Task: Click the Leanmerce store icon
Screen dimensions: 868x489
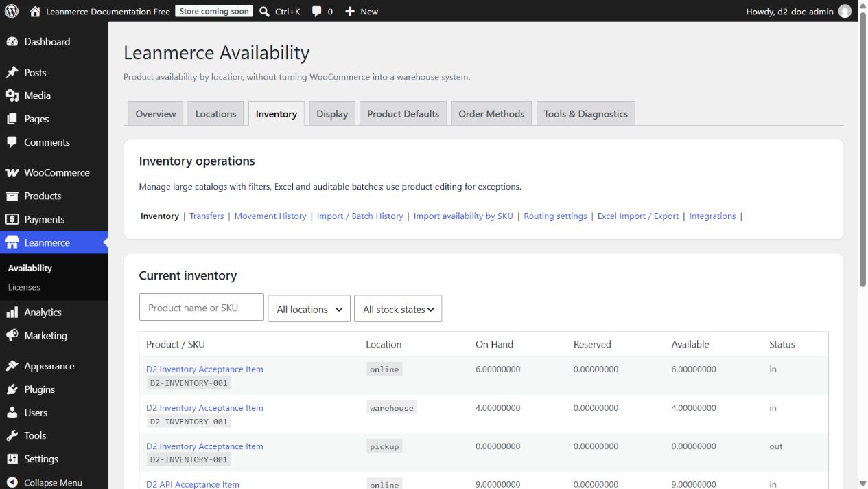Action: [x=12, y=242]
